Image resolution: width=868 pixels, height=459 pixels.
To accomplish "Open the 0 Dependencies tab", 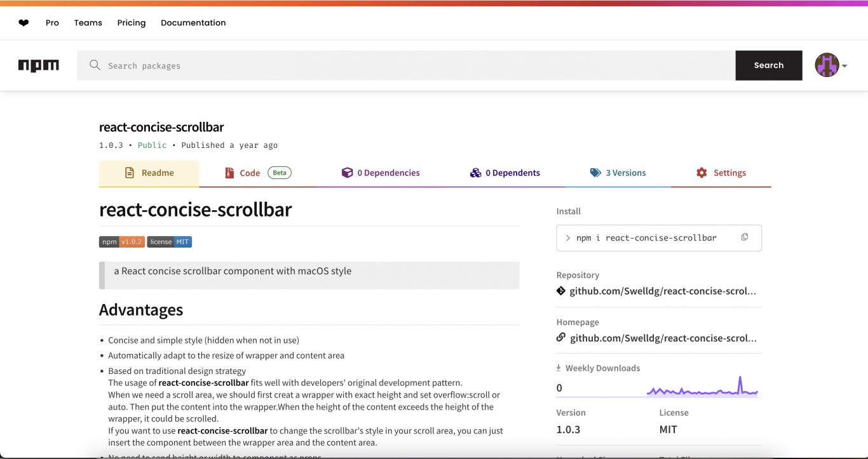I will [x=381, y=173].
